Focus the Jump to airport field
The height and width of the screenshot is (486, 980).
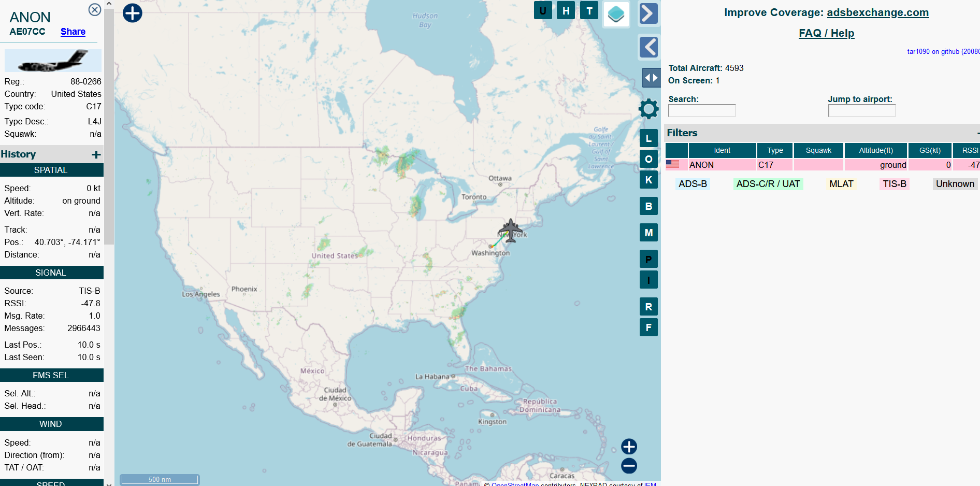[x=862, y=110]
